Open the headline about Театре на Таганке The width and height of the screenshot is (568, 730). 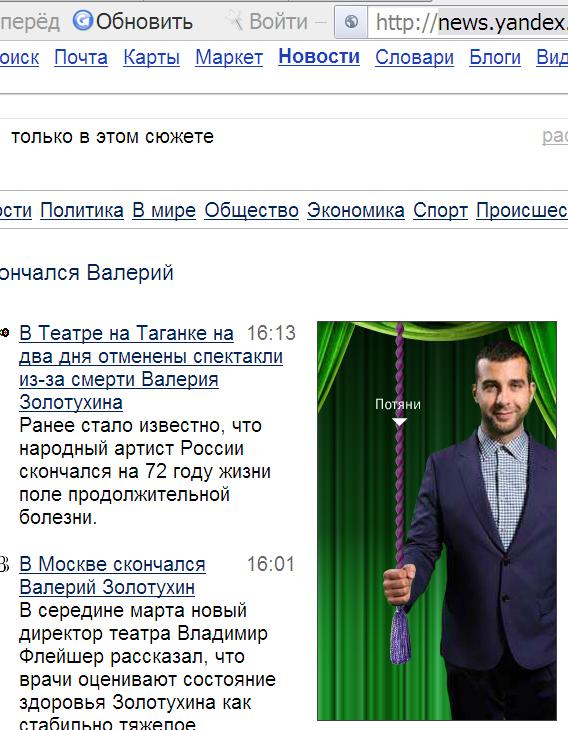click(x=151, y=367)
